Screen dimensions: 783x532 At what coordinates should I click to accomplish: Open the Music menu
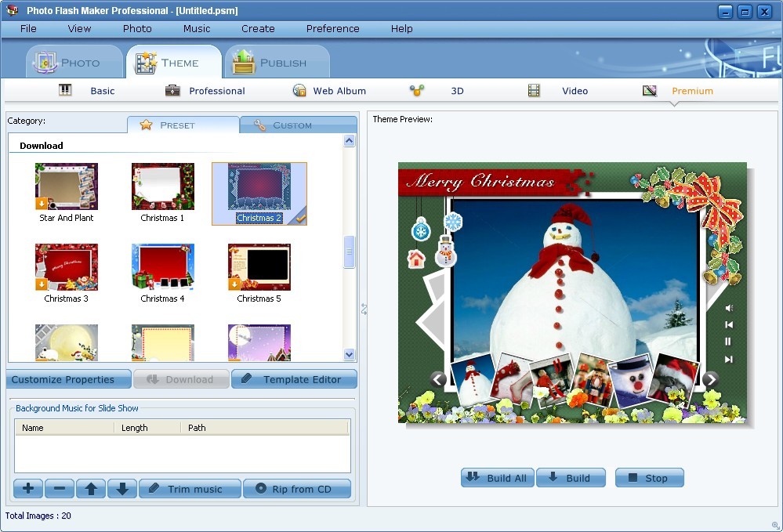click(x=197, y=28)
